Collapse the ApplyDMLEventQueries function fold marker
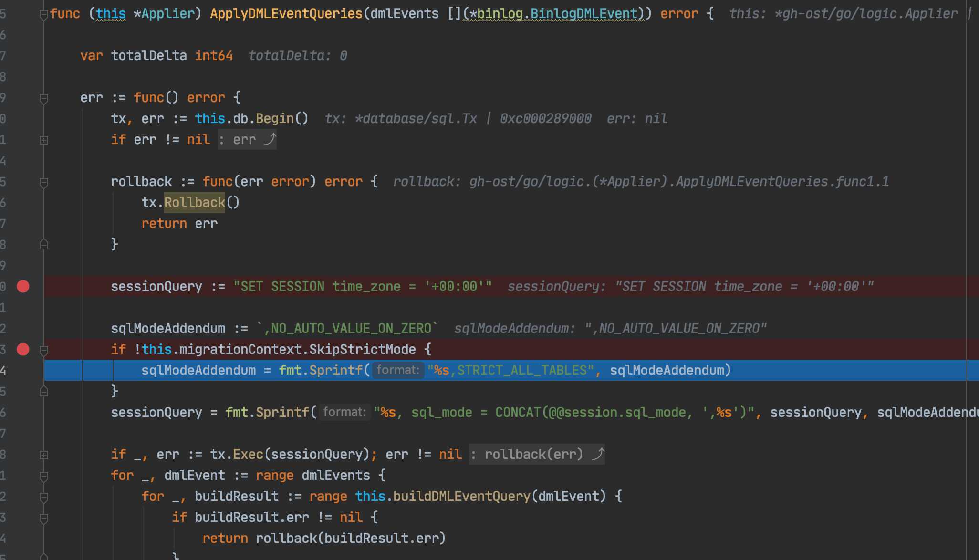The width and height of the screenshot is (979, 560). tap(43, 14)
